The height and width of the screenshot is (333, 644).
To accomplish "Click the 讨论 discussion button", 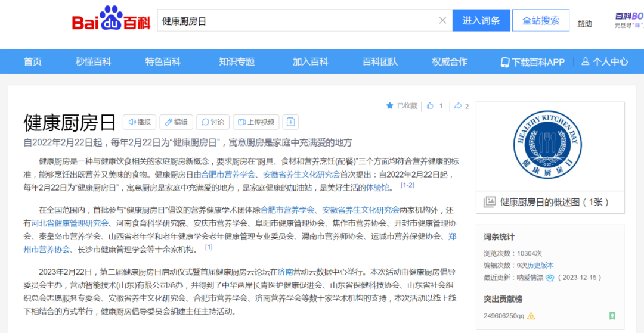I will pyautogui.click(x=213, y=122).
